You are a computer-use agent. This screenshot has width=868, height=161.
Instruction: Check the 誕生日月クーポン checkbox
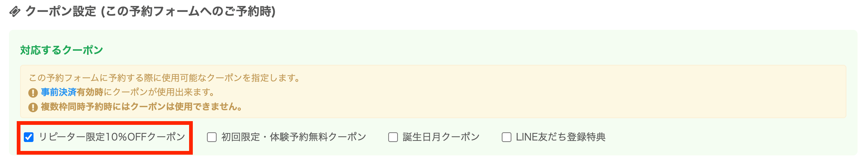[x=393, y=137]
